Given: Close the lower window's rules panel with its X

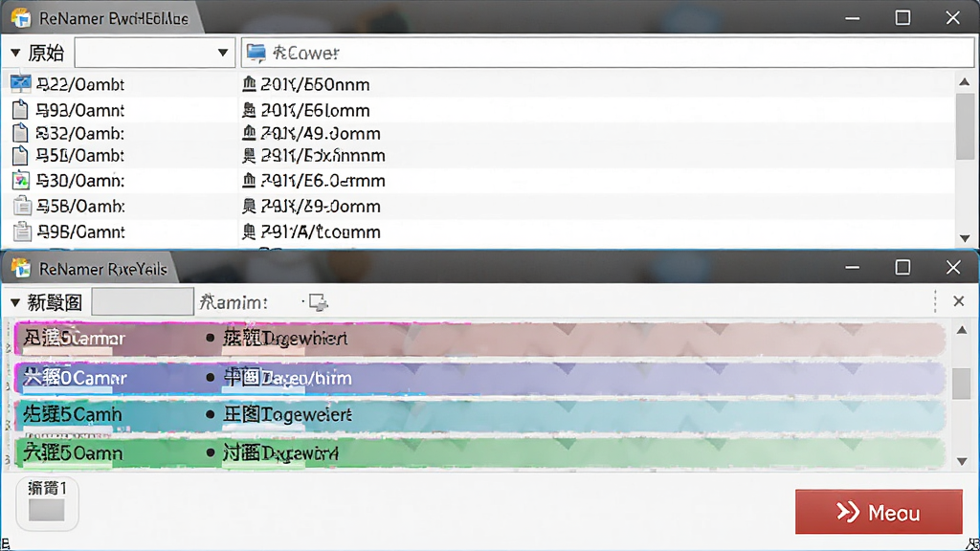Looking at the screenshot, I should point(959,301).
